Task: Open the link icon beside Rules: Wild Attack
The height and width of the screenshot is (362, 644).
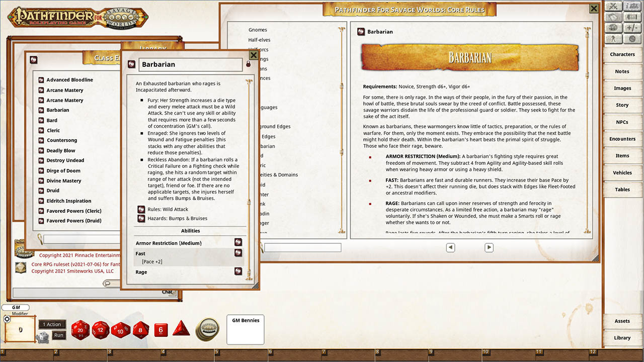Action: 141,209
